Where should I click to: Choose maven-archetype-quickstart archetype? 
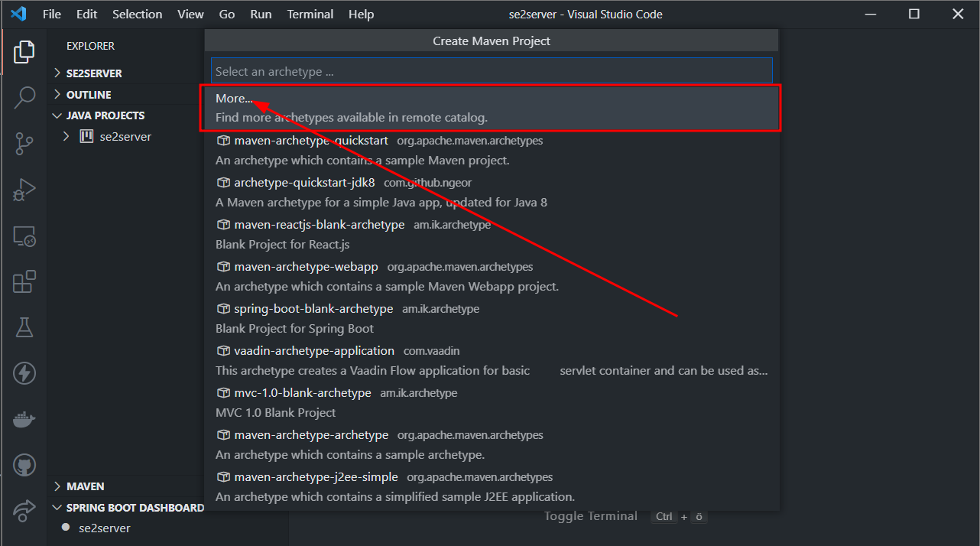click(492, 151)
